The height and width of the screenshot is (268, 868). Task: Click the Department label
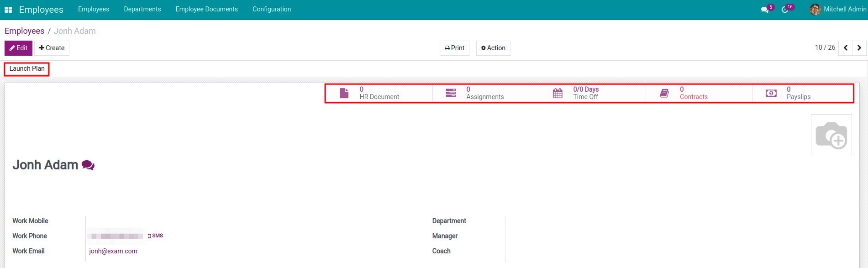(449, 221)
